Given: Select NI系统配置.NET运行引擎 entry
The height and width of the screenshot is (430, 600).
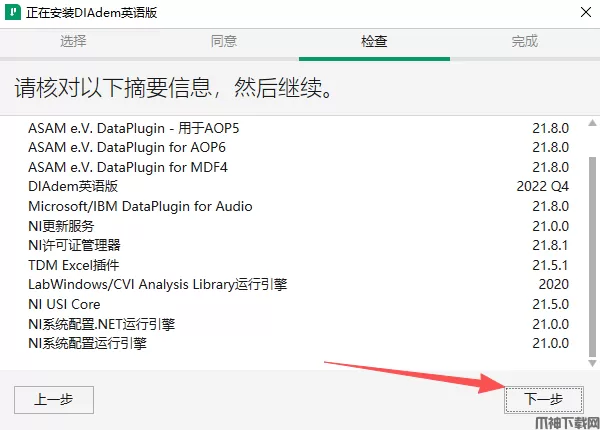Looking at the screenshot, I should (x=298, y=324).
